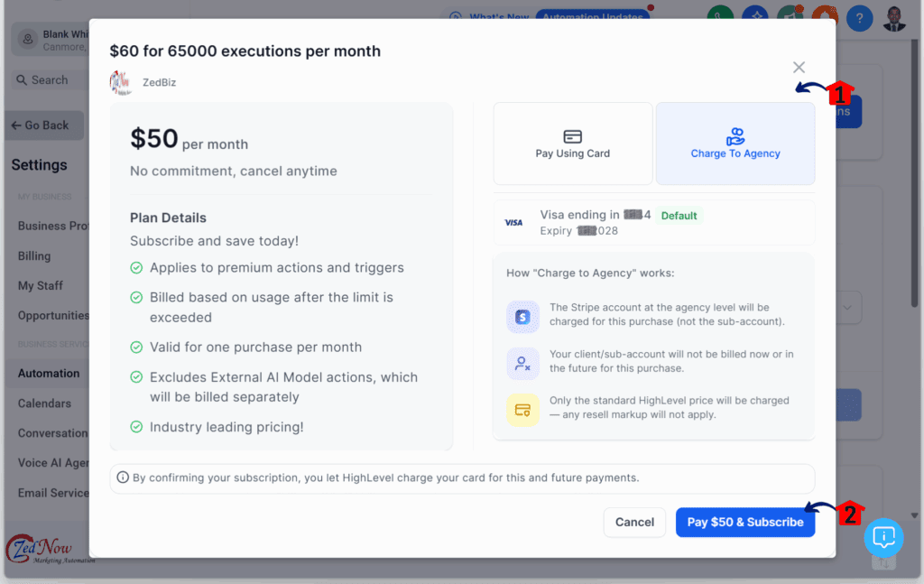Click the Default badge on the Visa card

pos(679,216)
